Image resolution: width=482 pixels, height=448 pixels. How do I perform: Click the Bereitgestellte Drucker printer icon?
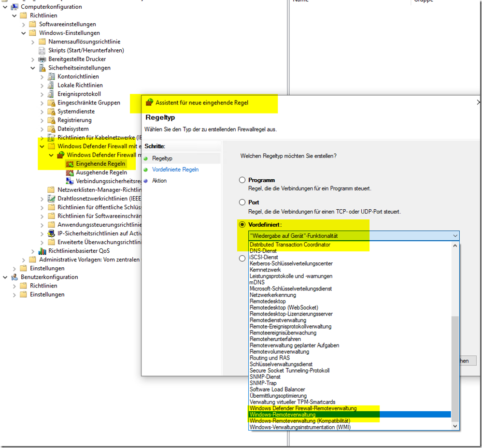tap(42, 59)
